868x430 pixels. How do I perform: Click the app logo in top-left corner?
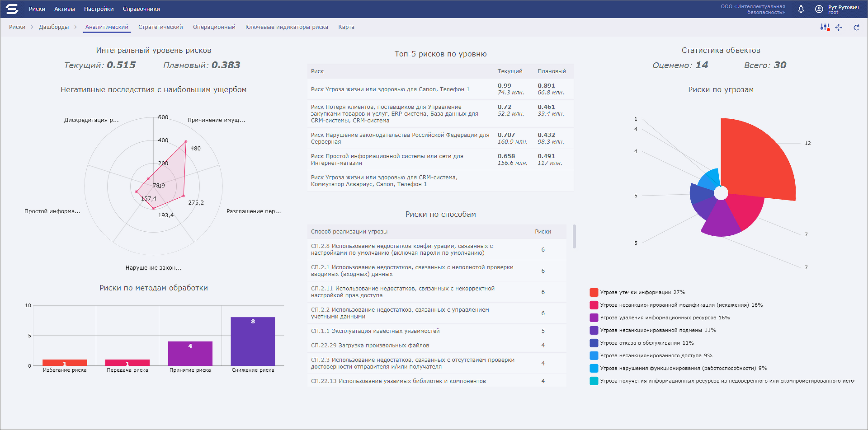(x=12, y=9)
